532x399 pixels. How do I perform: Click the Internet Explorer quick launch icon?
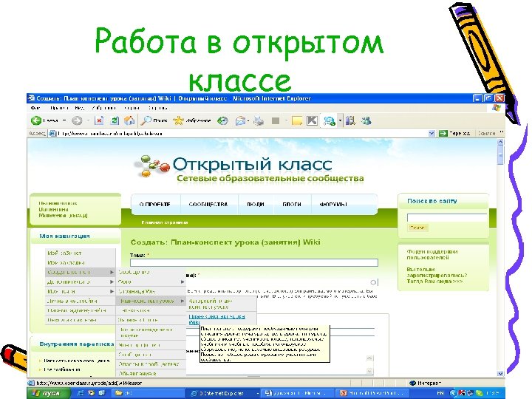coord(81,393)
